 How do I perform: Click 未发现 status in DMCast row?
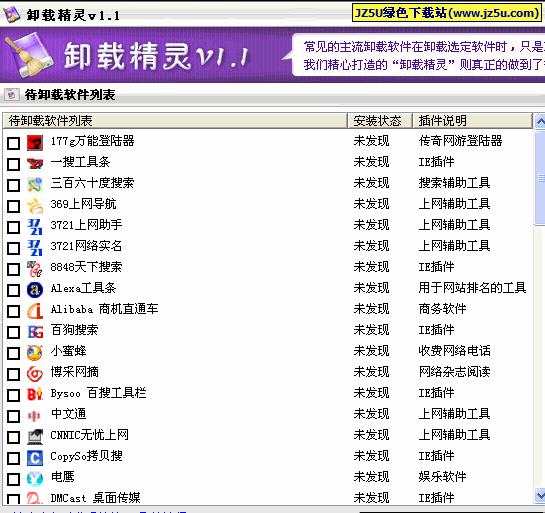(x=371, y=498)
